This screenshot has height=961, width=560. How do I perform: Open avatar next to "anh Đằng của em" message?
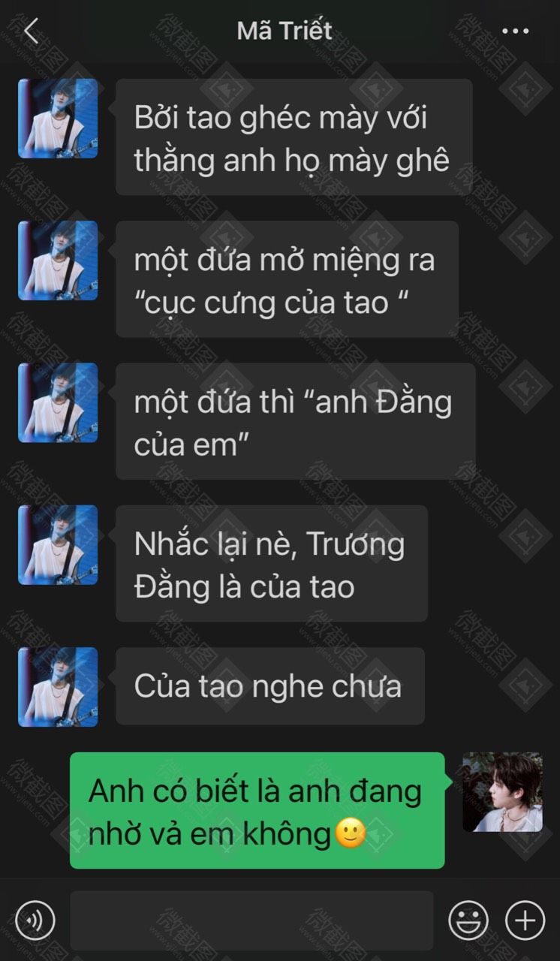click(x=58, y=402)
